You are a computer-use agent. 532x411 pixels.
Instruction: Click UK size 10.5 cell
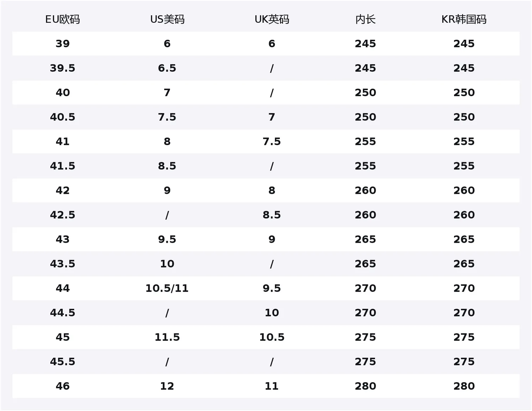(272, 337)
